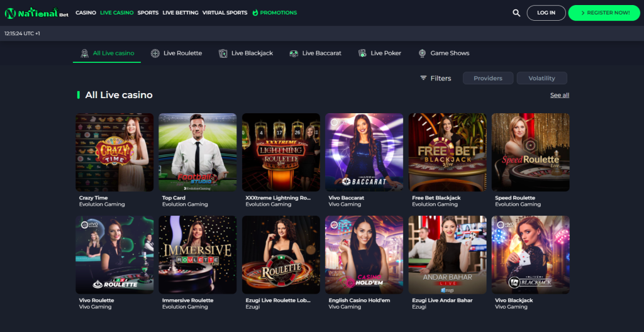Click the Live Blackjack cards icon

(223, 53)
